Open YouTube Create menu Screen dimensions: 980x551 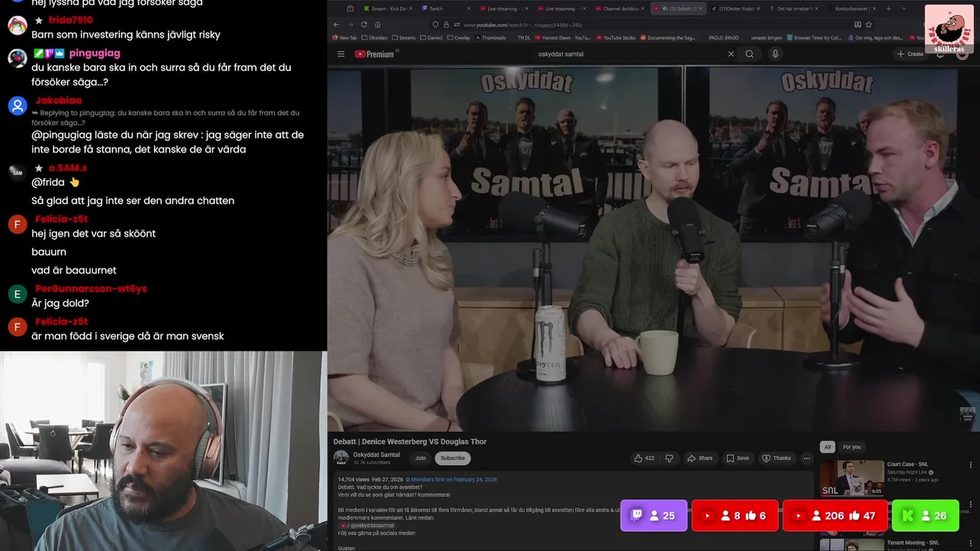pyautogui.click(x=910, y=54)
